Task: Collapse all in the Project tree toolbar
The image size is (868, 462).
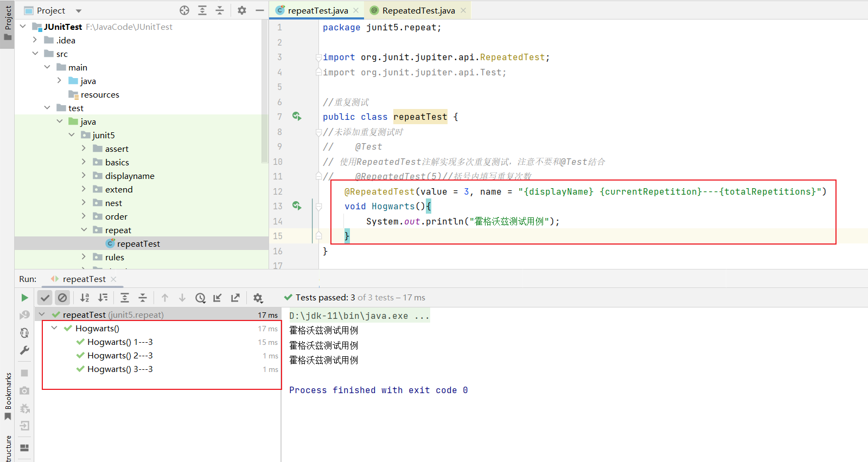Action: [x=220, y=10]
